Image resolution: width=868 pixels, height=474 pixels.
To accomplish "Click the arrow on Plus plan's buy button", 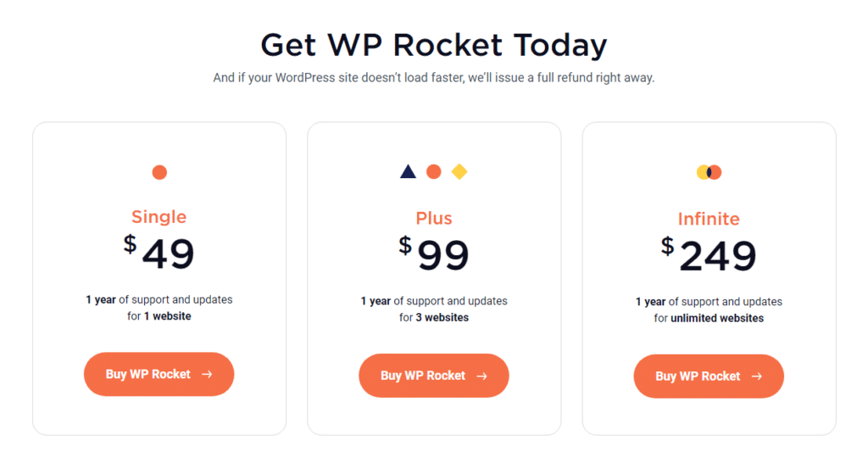I will 481,376.
